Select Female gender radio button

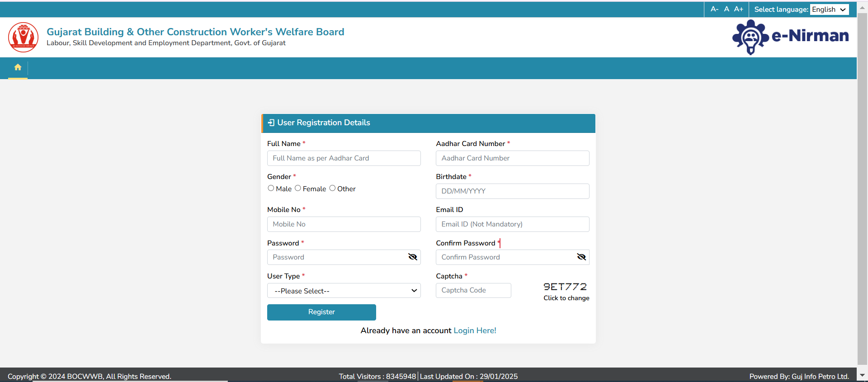[x=297, y=188]
